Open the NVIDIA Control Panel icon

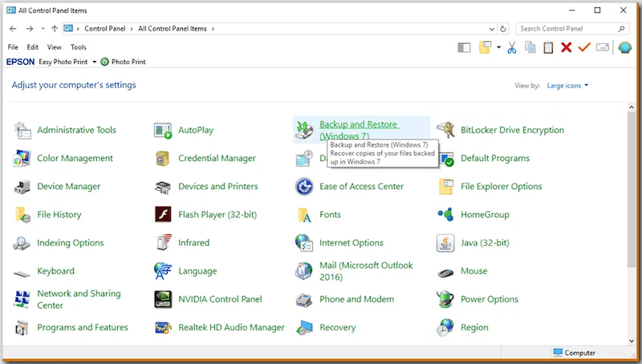pos(164,299)
